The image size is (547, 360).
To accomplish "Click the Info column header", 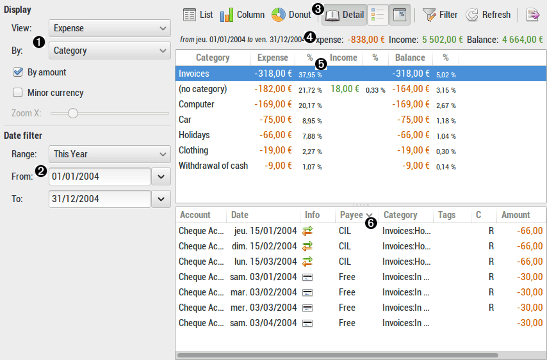I will (318, 215).
